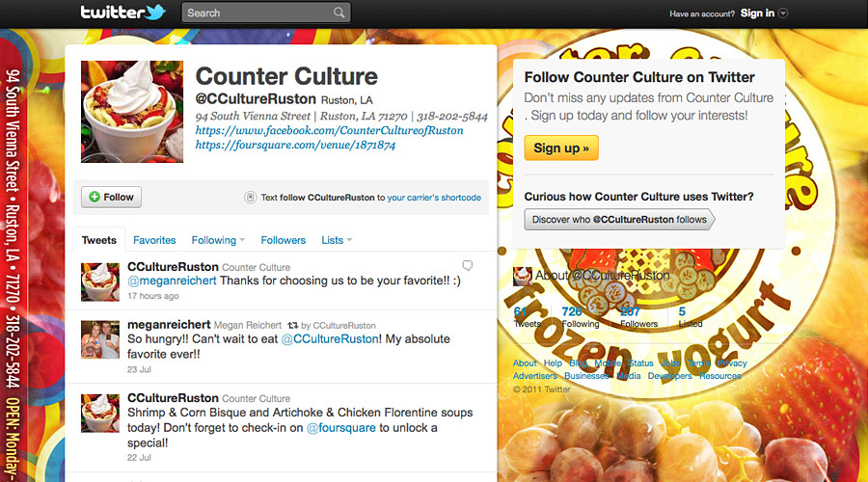Click the retweet arrows icon on meganreichert tweet
The height and width of the screenshot is (482, 868).
[x=293, y=326]
